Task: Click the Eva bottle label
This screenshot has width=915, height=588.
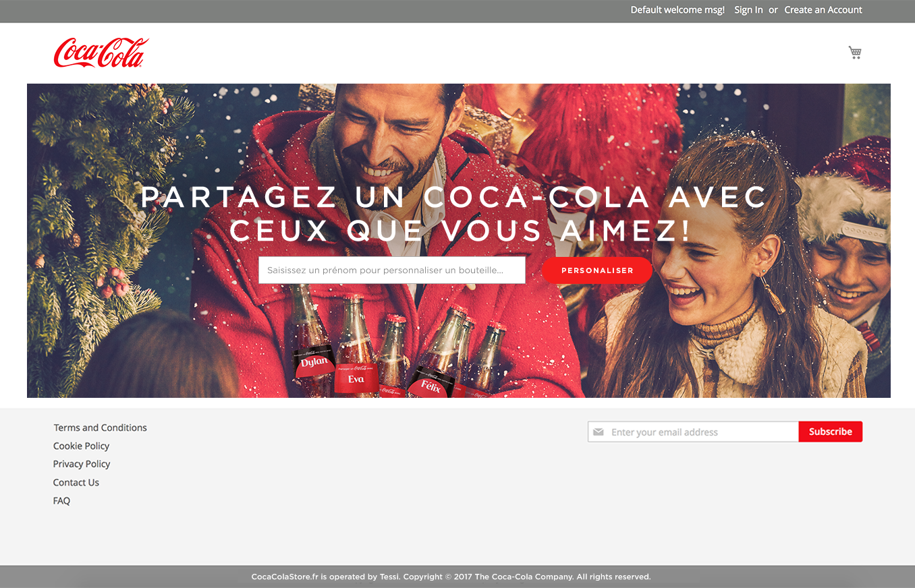Action: (358, 379)
